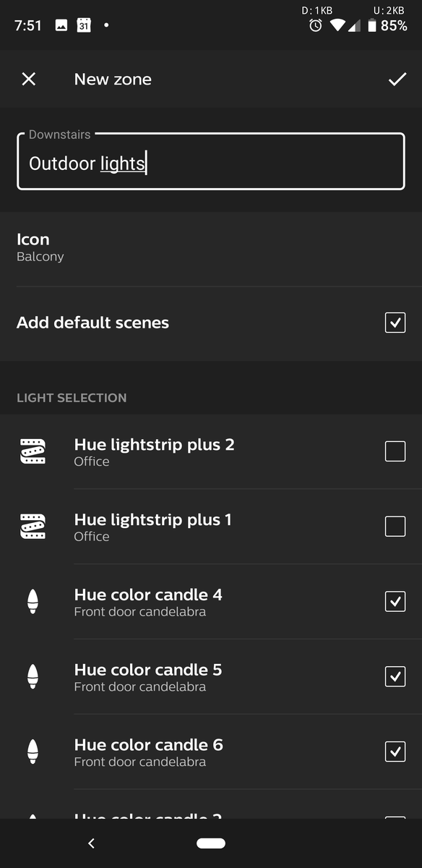422x868 pixels.
Task: Remove Hue color candle 5 from the zone
Action: click(x=395, y=676)
